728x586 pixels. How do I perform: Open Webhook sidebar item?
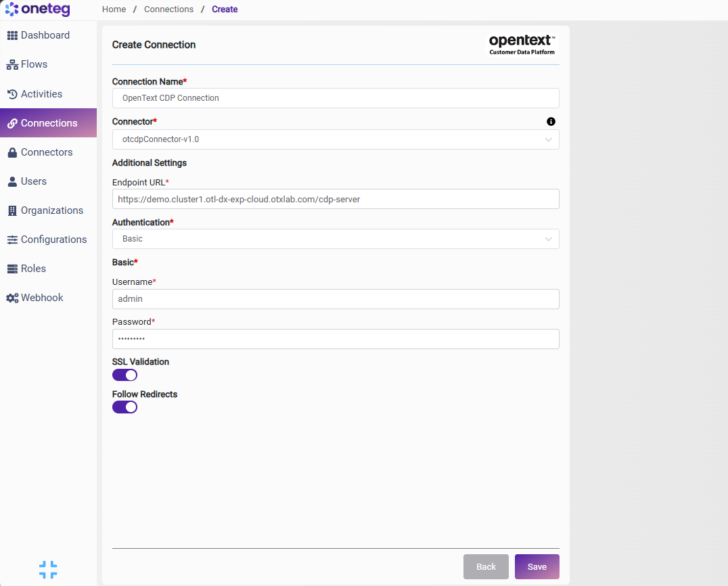tap(48, 298)
